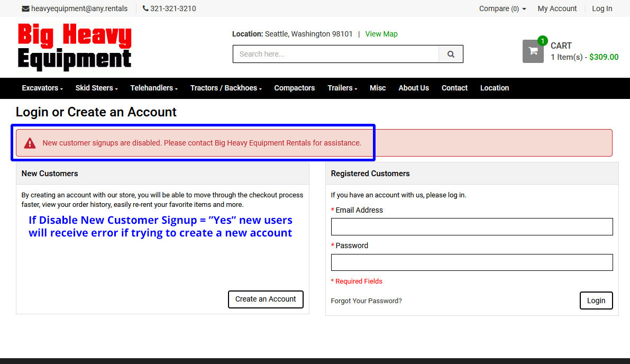Expand the Telehandlers menu

pos(154,88)
